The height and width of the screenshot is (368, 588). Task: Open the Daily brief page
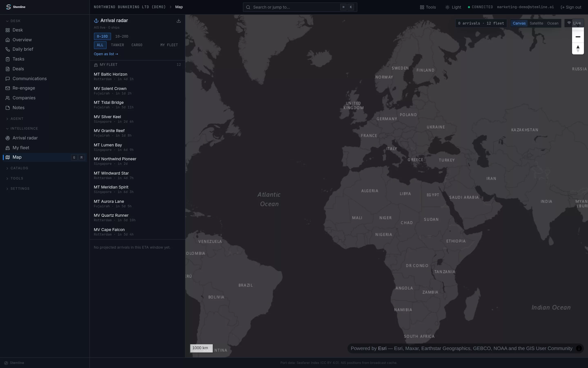click(45, 49)
